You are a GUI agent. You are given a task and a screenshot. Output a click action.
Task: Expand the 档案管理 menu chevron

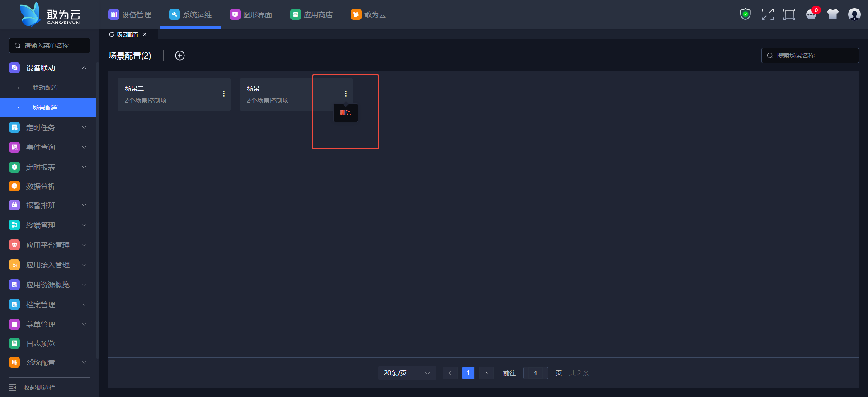click(x=84, y=304)
